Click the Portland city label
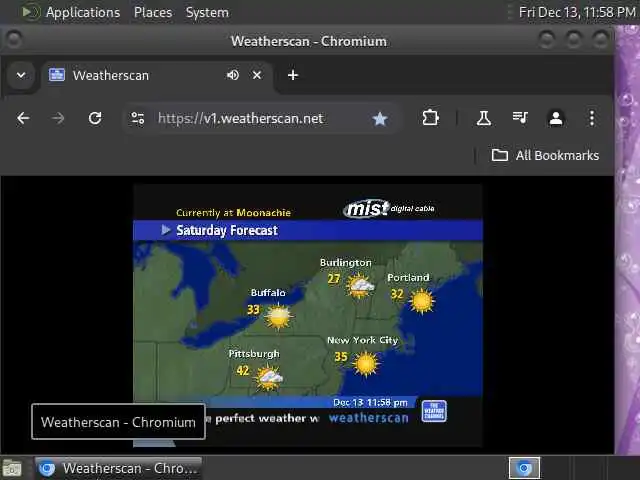The image size is (640, 480). 408,278
